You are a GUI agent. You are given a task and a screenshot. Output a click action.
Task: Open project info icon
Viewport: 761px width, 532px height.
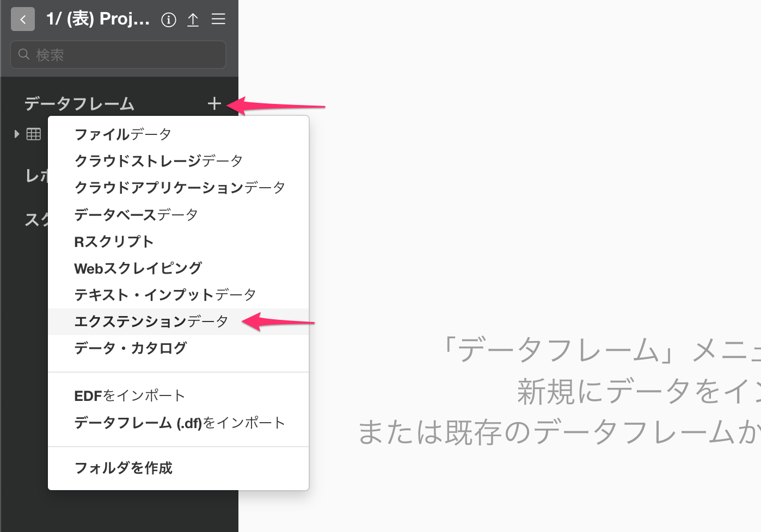point(169,20)
